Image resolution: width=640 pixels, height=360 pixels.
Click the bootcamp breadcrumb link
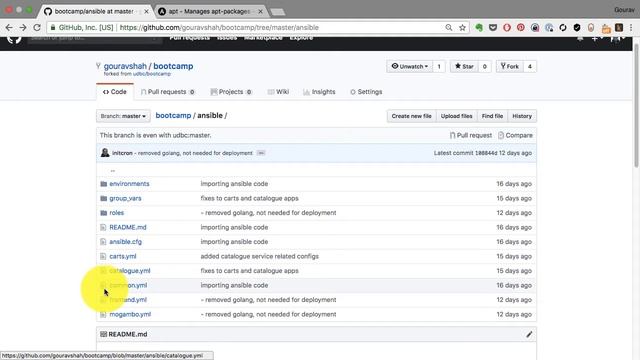pyautogui.click(x=173, y=116)
